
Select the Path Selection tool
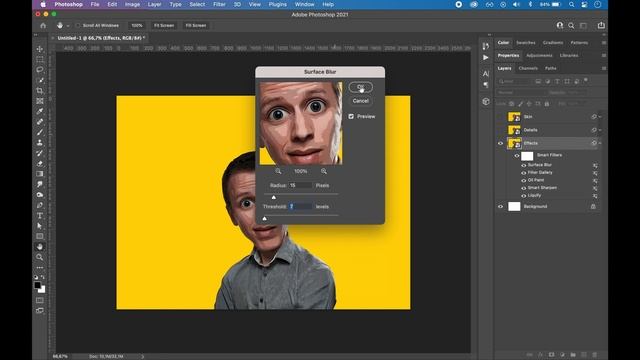click(40, 226)
